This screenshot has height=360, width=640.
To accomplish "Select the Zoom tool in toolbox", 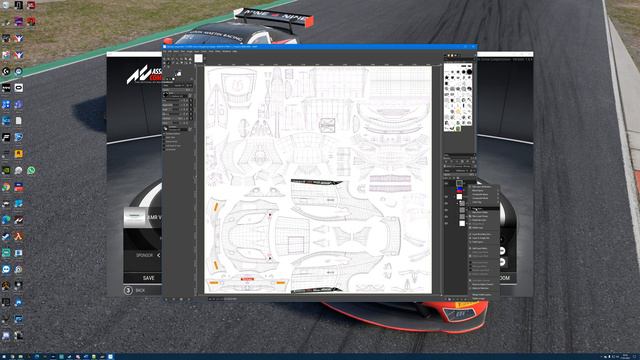I will click(168, 67).
